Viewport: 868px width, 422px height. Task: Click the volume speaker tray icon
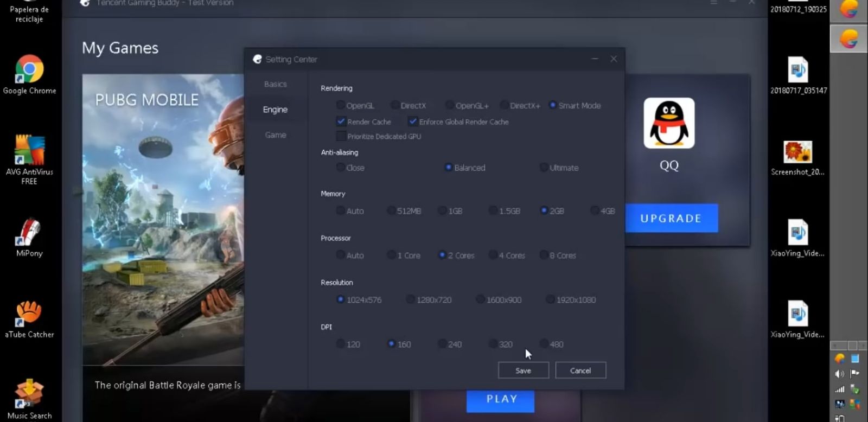[x=840, y=374]
